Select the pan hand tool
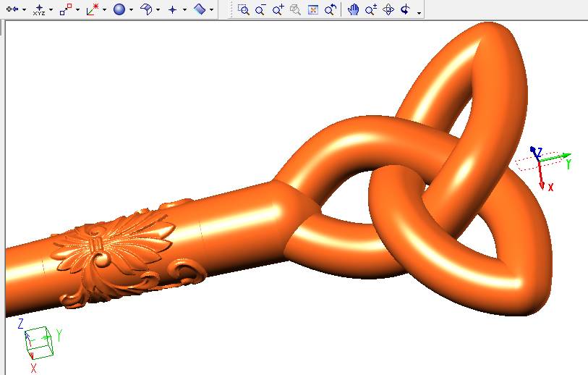Image resolution: width=588 pixels, height=375 pixels. pyautogui.click(x=353, y=9)
